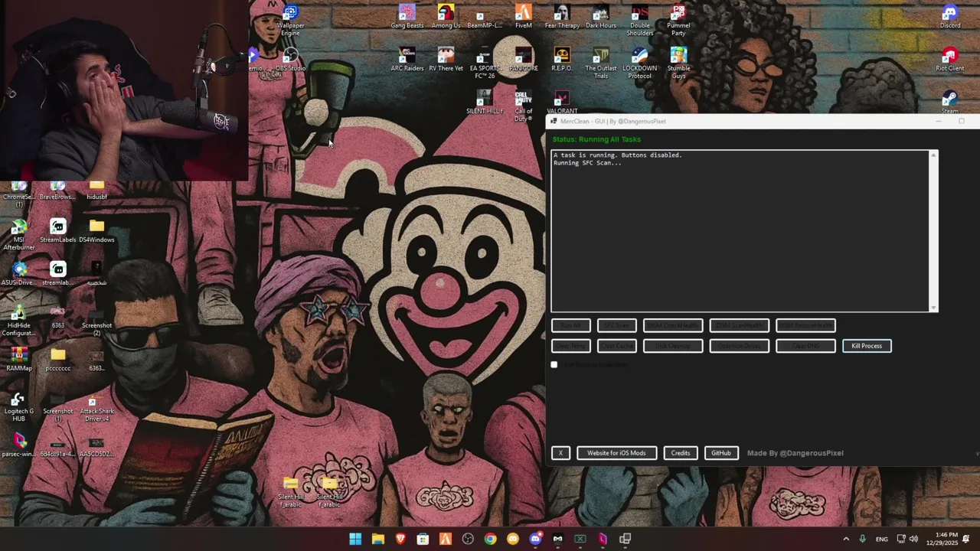Open the volume control in tray
Image resolution: width=980 pixels, height=551 pixels.
[x=913, y=539]
